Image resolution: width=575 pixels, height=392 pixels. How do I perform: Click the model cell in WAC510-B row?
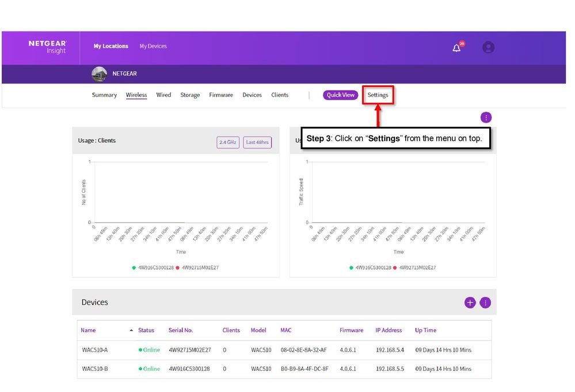tap(261, 369)
